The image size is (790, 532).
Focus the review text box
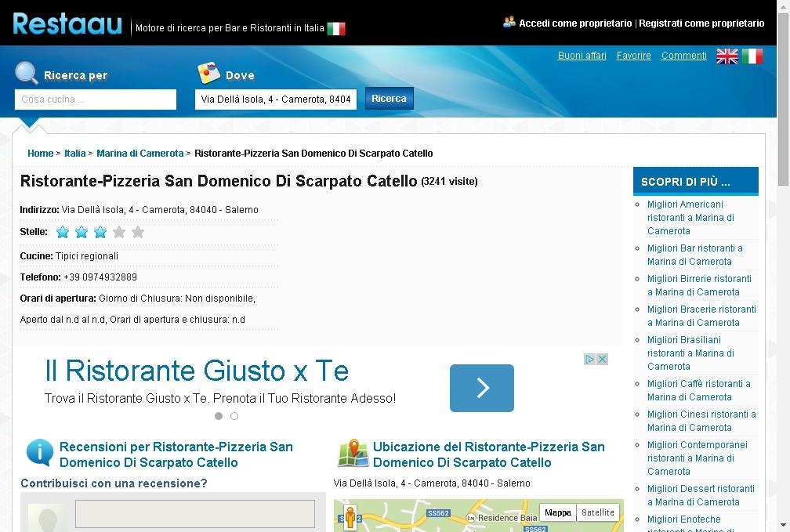click(195, 514)
